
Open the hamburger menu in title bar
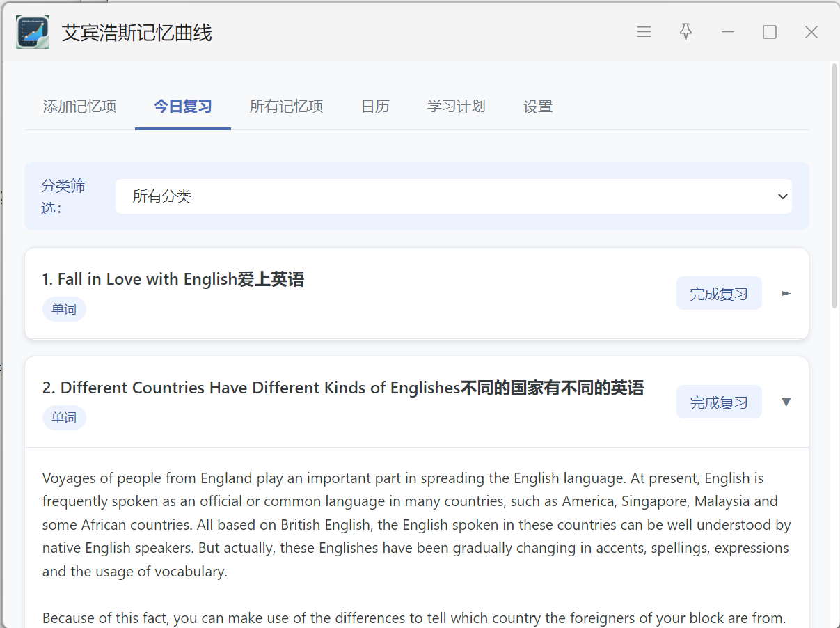(644, 32)
